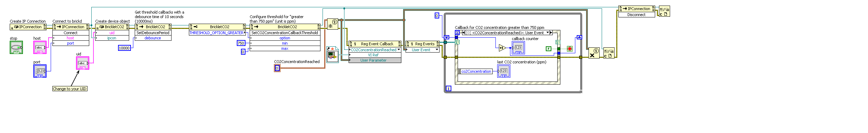Click the static VI reference icon
Screen dimensions: 868x133
333,55
